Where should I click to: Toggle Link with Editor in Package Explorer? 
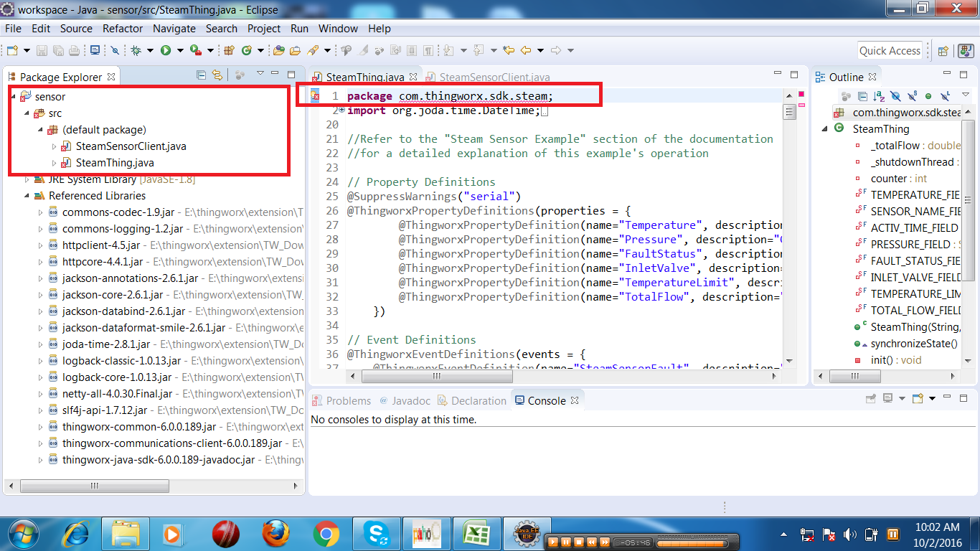(217, 75)
